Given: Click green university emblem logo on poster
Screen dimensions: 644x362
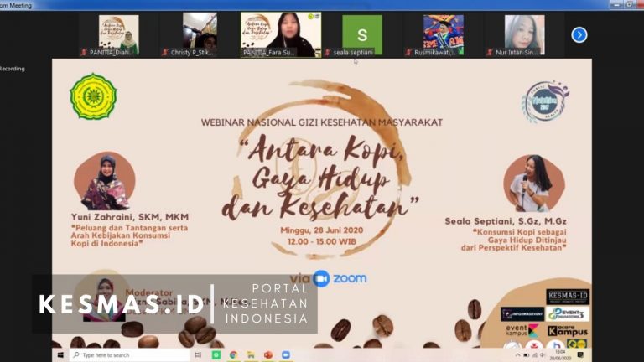Looking at the screenshot, I should tap(93, 96).
